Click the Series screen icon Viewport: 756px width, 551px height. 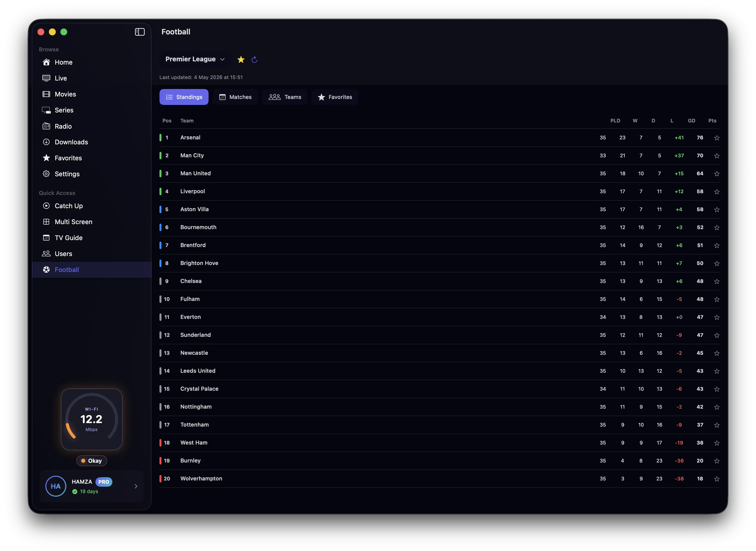point(46,110)
